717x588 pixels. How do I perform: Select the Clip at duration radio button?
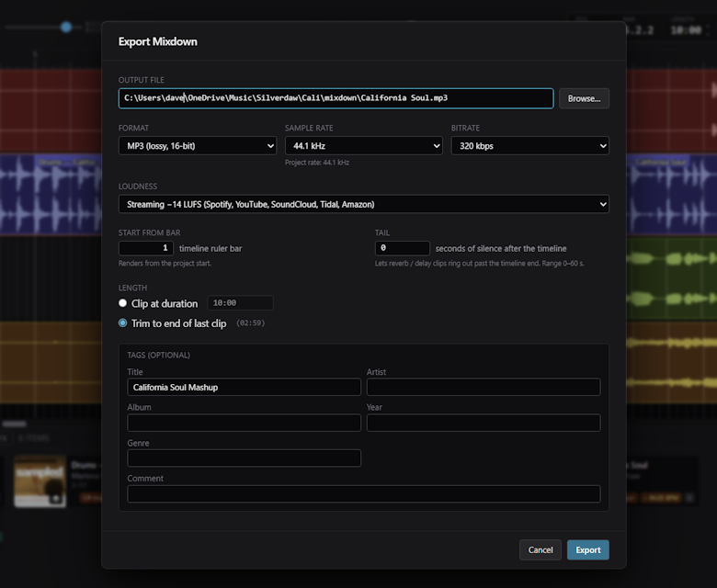pyautogui.click(x=122, y=303)
